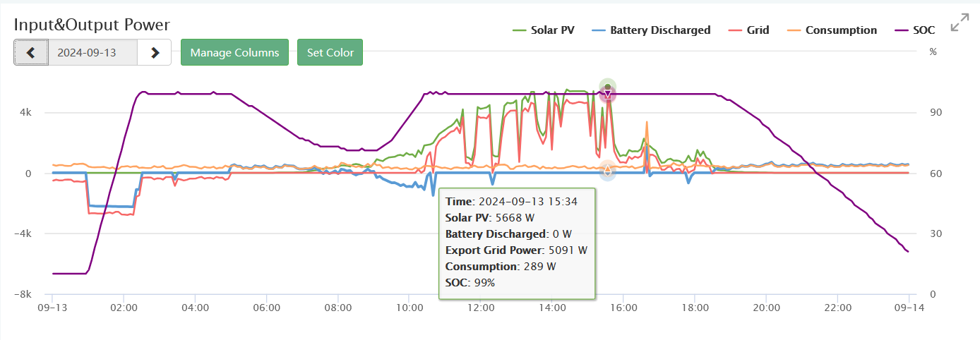The height and width of the screenshot is (340, 980).
Task: Click the 90 label on the percent axis
Action: 929,113
